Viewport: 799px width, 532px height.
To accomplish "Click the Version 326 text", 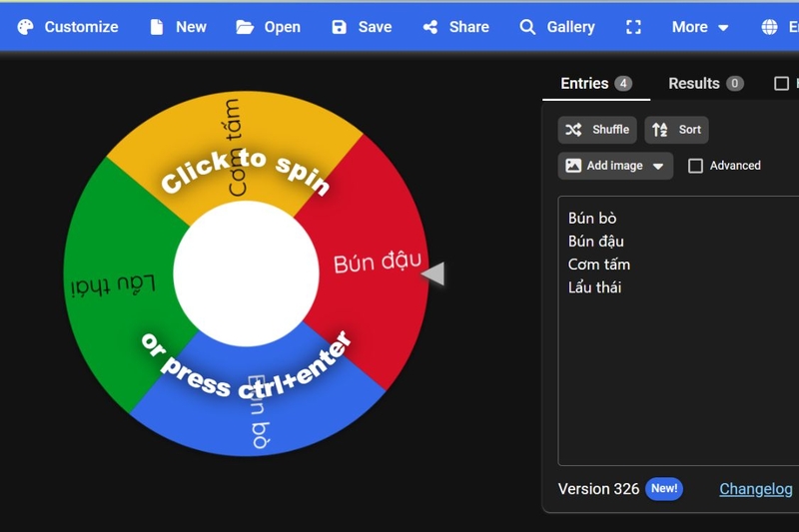I will tap(598, 489).
